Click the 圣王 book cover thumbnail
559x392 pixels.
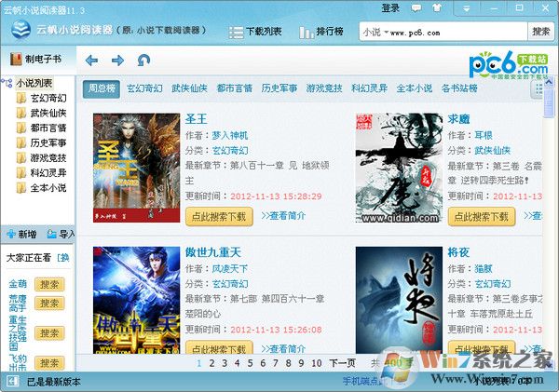[x=137, y=168]
